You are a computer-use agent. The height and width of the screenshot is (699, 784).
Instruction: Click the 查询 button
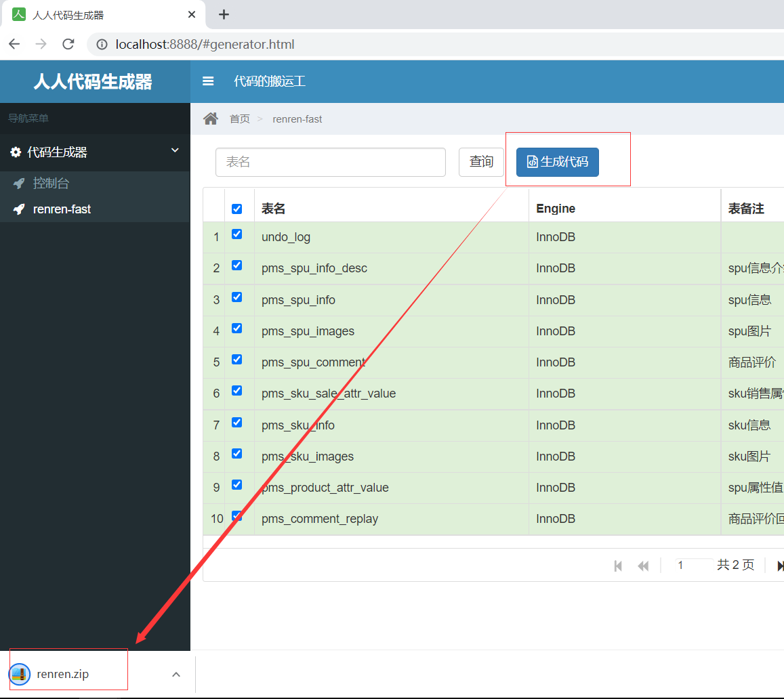(x=481, y=162)
